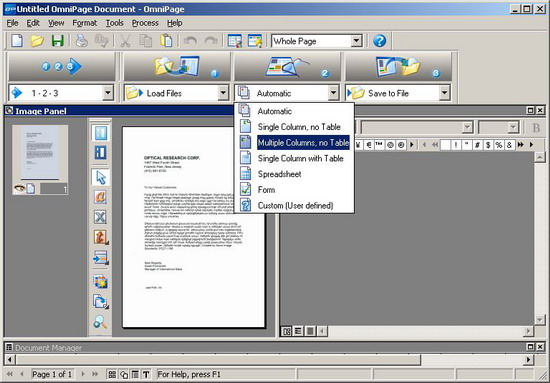Image resolution: width=550 pixels, height=383 pixels.
Task: Choose Single Column, no Table option
Action: 294,127
